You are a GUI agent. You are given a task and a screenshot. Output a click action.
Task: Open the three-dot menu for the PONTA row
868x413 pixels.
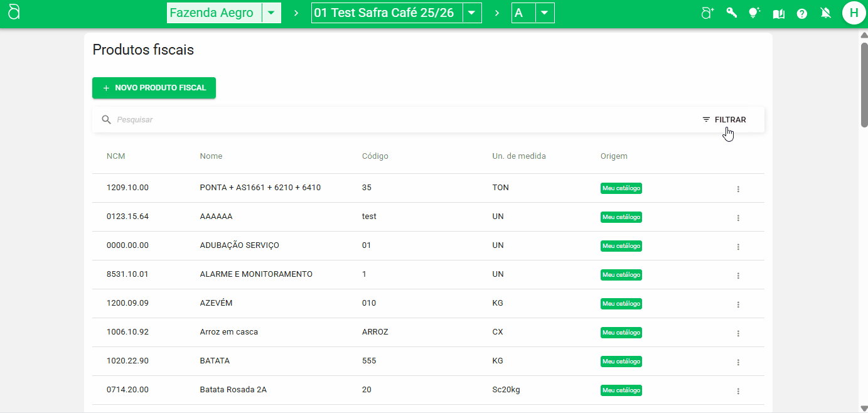click(738, 188)
